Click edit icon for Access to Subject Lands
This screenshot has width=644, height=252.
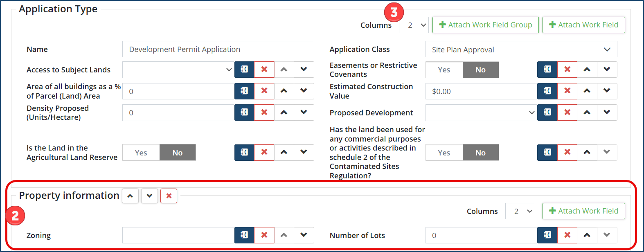pyautogui.click(x=244, y=70)
